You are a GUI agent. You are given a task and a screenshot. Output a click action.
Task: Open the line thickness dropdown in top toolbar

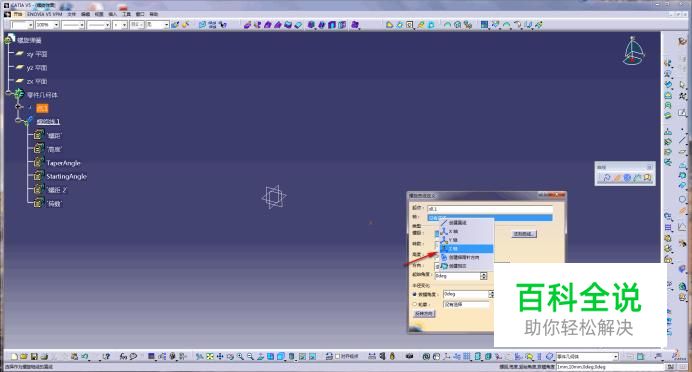tap(107, 25)
